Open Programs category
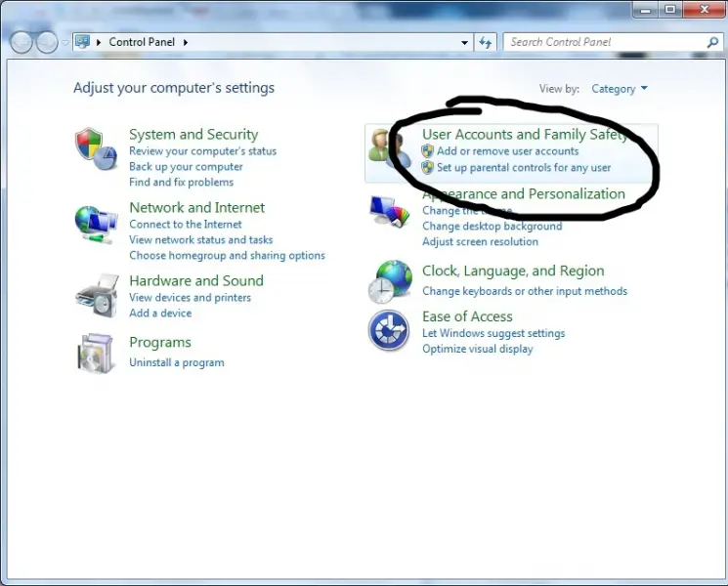This screenshot has height=586, width=728. pos(160,342)
